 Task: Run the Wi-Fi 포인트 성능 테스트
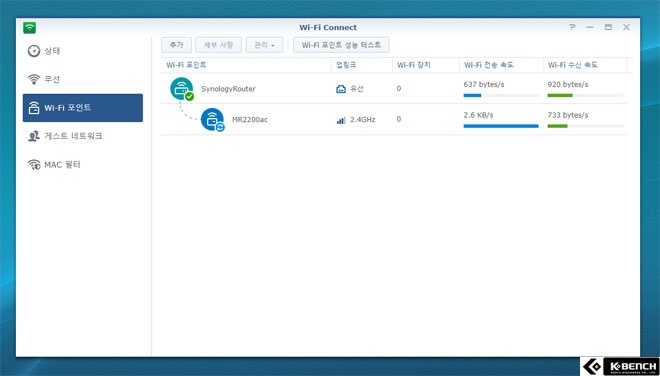(x=341, y=45)
